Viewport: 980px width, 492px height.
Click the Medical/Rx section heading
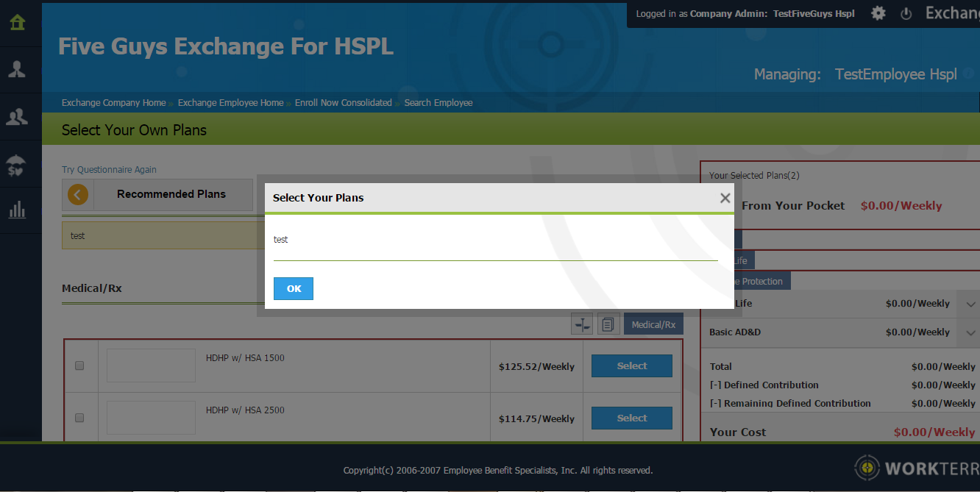pyautogui.click(x=92, y=288)
